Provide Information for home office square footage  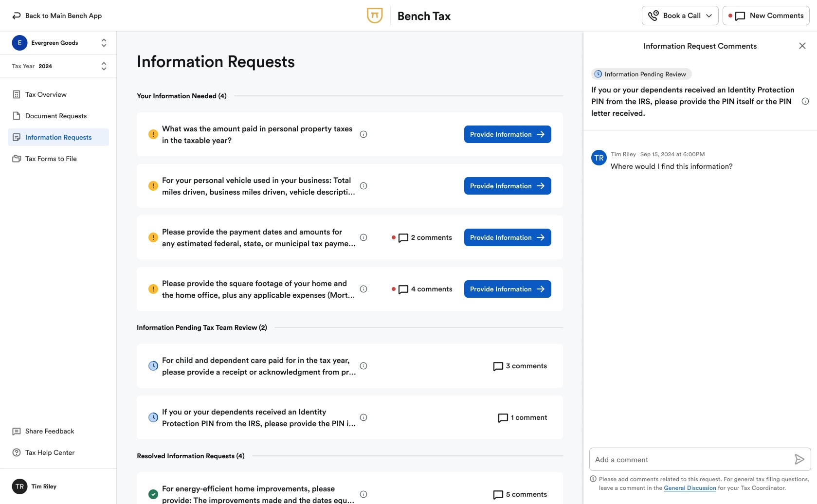[x=508, y=289]
